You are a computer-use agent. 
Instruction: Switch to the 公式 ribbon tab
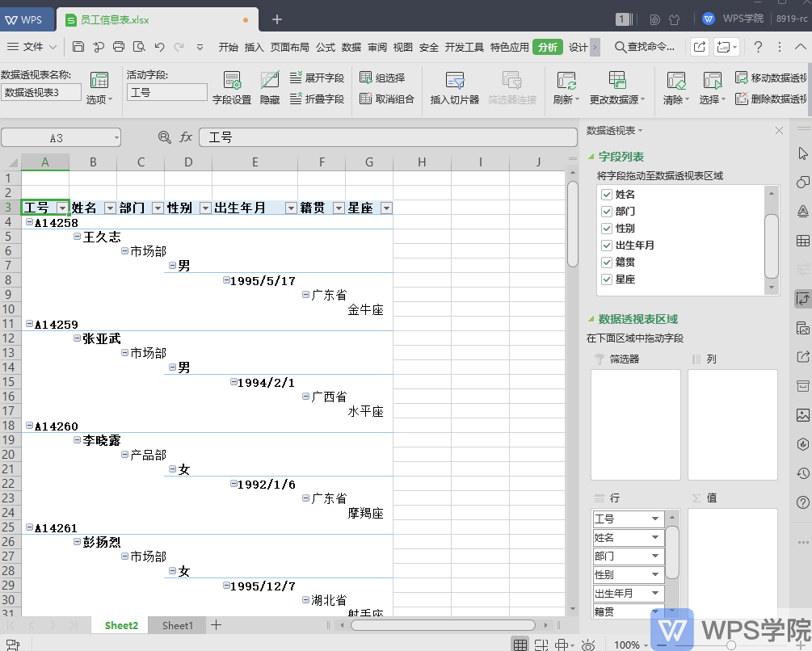326,47
